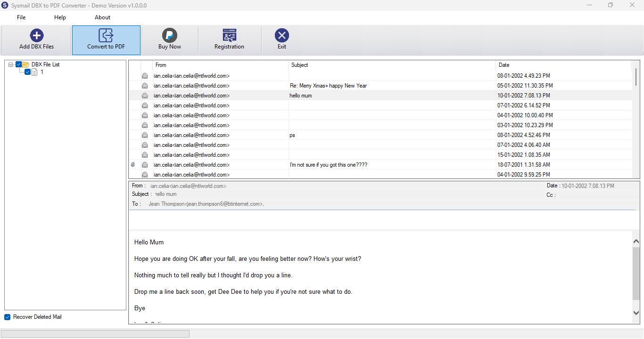
Task: Start conversion with Convert to PDF icon
Action: pos(106,35)
